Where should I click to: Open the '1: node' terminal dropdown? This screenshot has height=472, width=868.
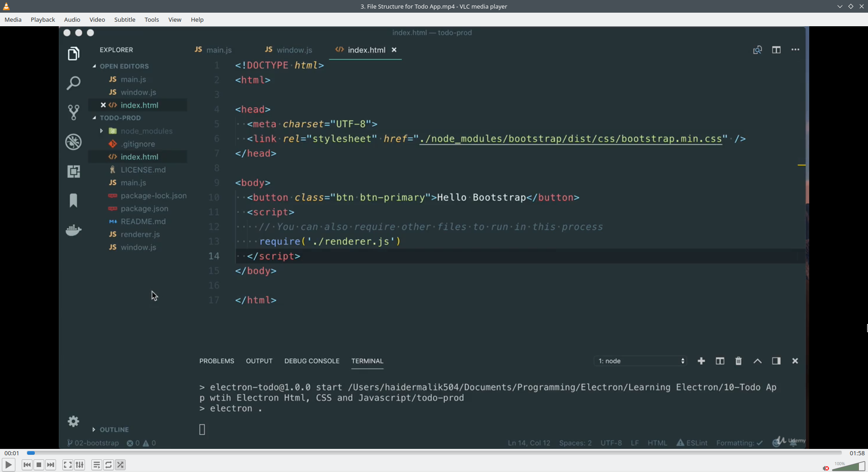pyautogui.click(x=641, y=361)
